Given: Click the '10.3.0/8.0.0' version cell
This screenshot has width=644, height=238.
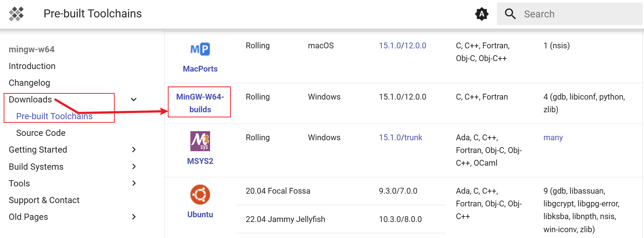Looking at the screenshot, I should click(x=400, y=219).
